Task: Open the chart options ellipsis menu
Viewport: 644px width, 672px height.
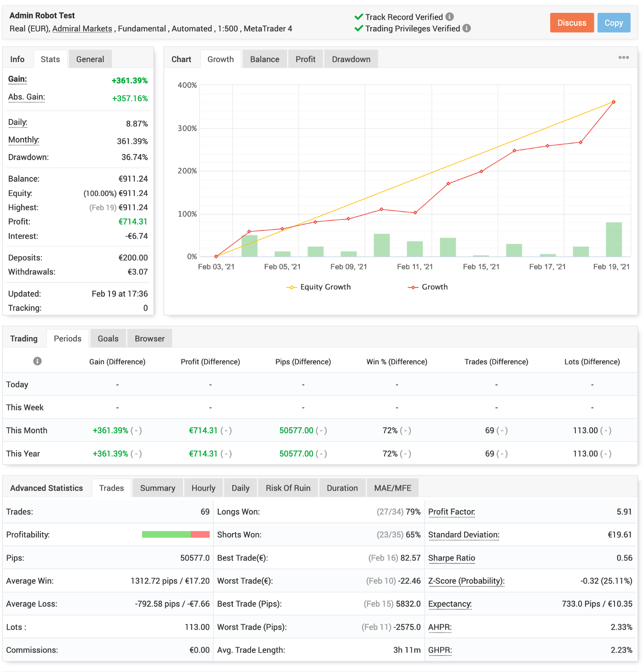Action: (623, 57)
